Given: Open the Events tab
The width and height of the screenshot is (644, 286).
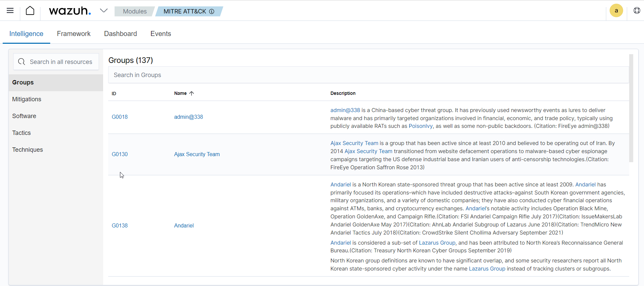Looking at the screenshot, I should 160,34.
